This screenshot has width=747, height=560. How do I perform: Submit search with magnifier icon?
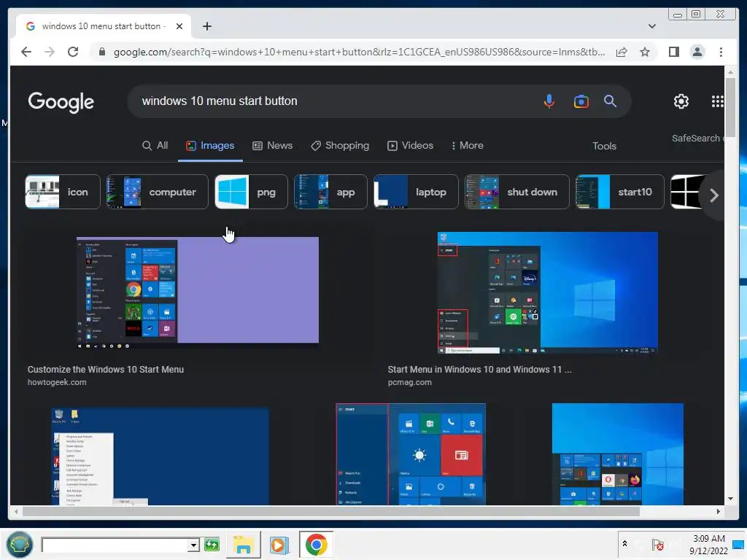610,101
